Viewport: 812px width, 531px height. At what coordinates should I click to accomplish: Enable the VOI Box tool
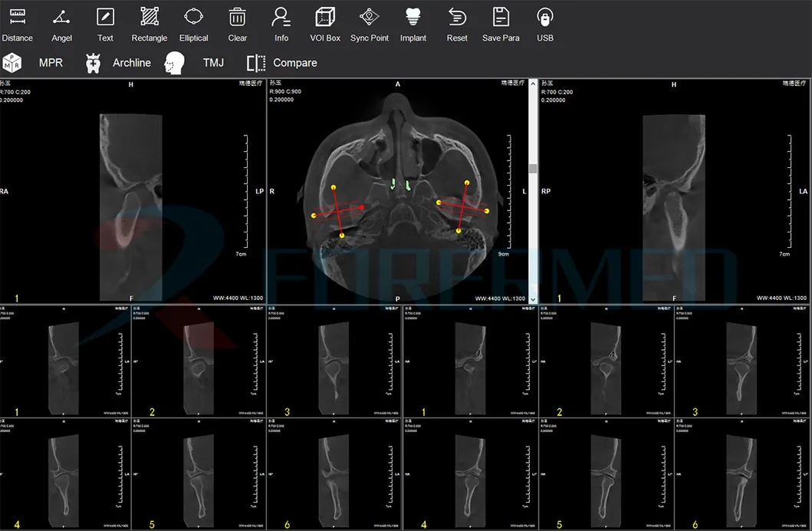coord(325,23)
